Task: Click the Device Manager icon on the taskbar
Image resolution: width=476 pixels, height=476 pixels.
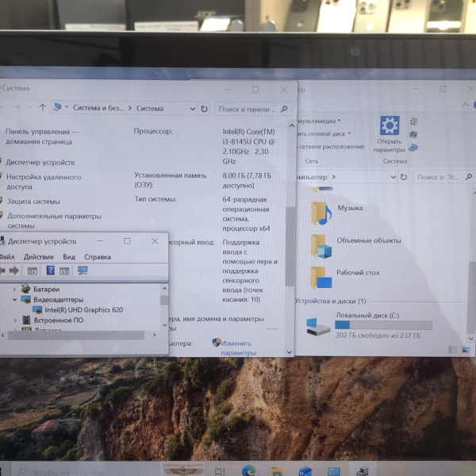Action: tap(363, 471)
